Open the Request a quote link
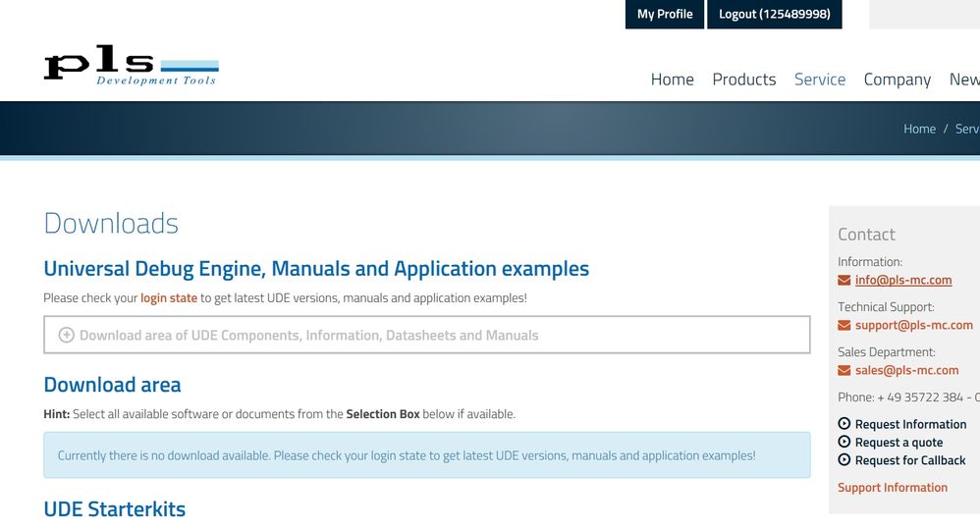The height and width of the screenshot is (529, 980). coord(898,443)
